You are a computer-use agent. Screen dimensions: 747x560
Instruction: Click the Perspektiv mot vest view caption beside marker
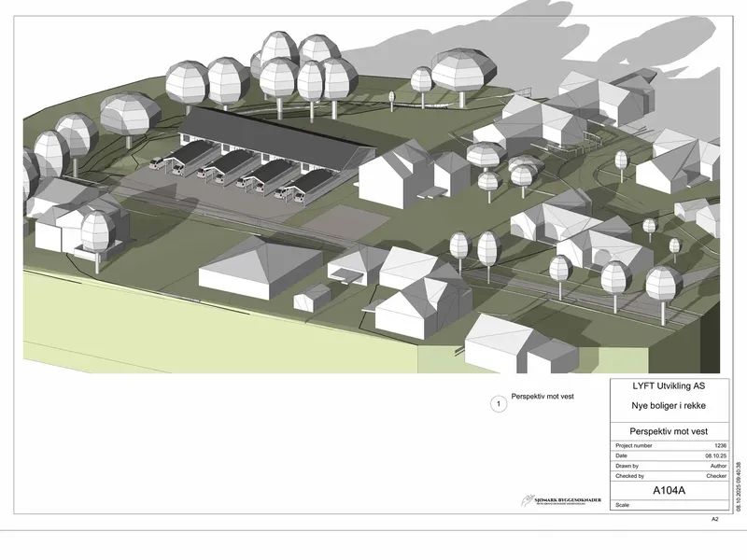[x=543, y=396]
